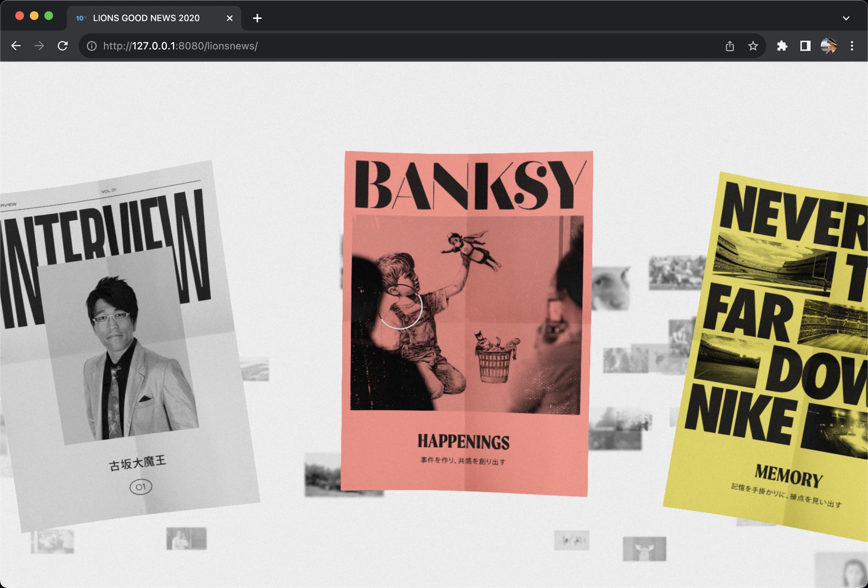
Task: Click the browser back arrow
Action: coord(16,46)
